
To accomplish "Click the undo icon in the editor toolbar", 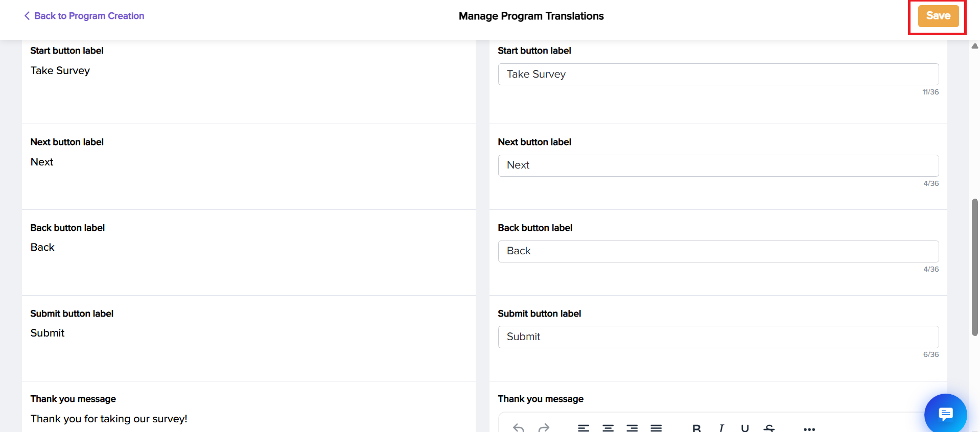I will point(519,428).
